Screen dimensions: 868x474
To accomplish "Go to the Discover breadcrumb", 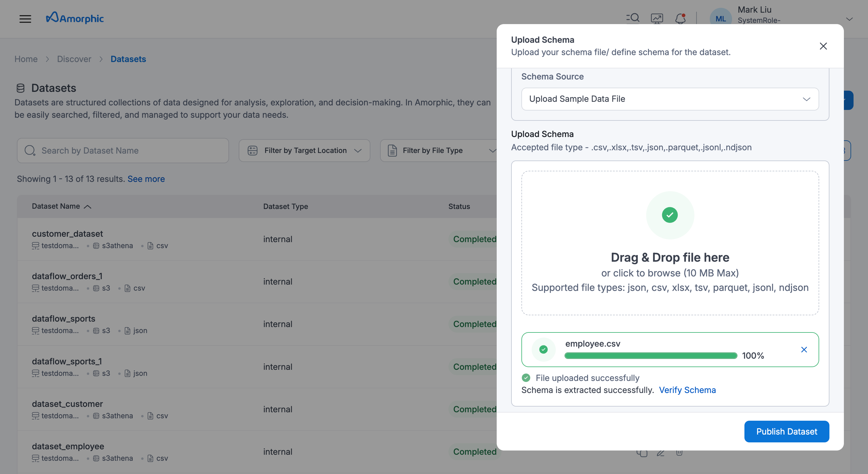I will pyautogui.click(x=74, y=59).
